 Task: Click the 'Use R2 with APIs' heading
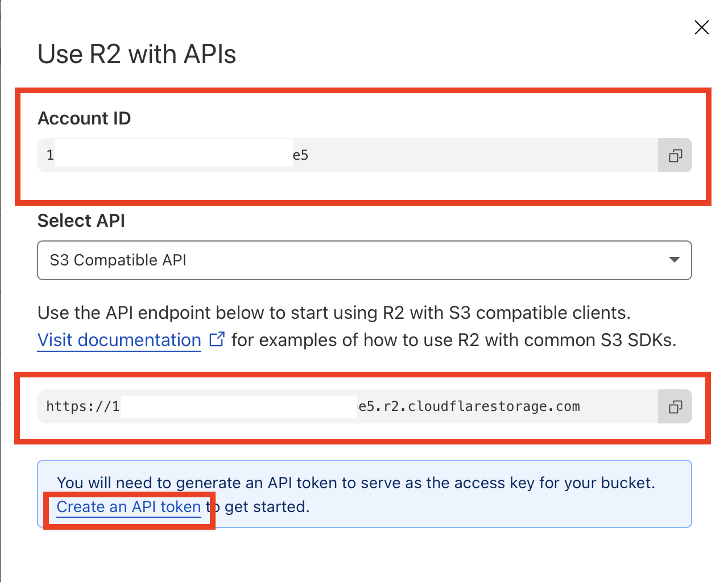[x=136, y=55]
